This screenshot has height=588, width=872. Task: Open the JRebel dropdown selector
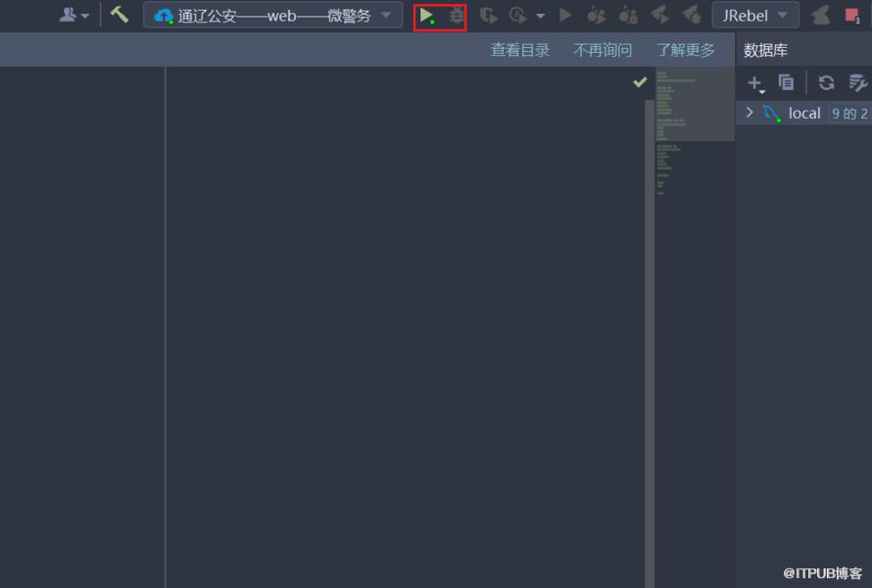(755, 15)
